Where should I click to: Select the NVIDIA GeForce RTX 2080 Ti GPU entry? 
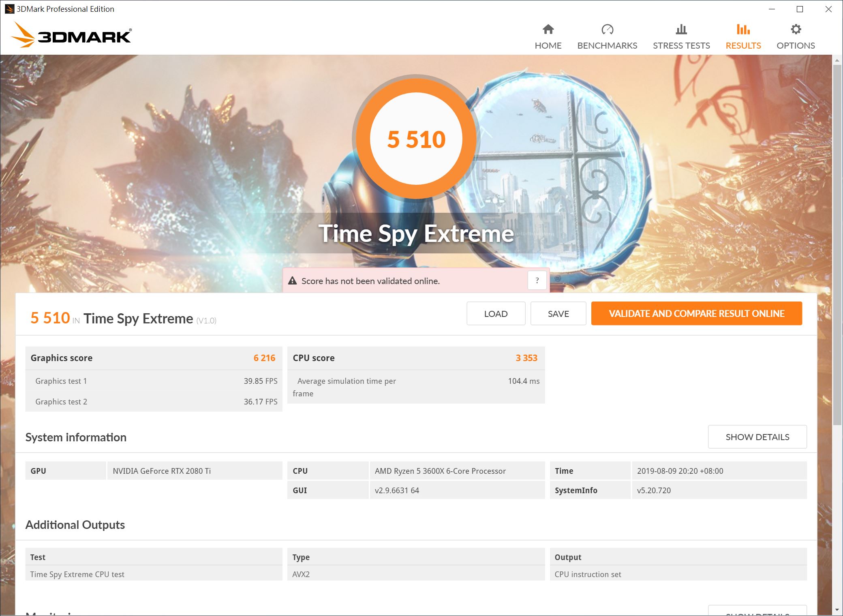pos(163,471)
